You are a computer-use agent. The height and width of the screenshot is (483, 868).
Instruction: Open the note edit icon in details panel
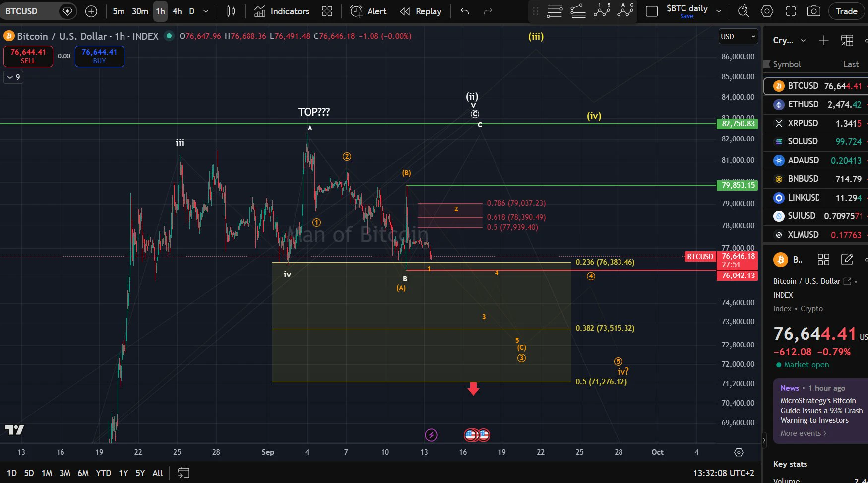click(847, 259)
